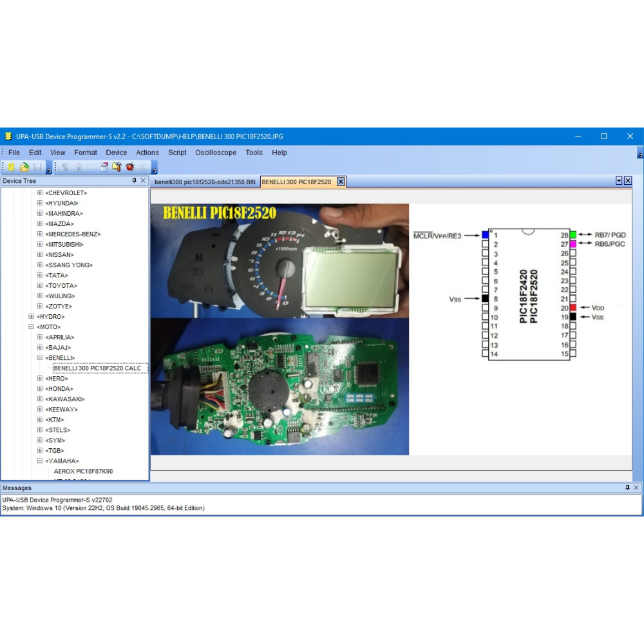Image resolution: width=644 pixels, height=644 pixels.
Task: Close the Messages panel
Action: coord(636,488)
